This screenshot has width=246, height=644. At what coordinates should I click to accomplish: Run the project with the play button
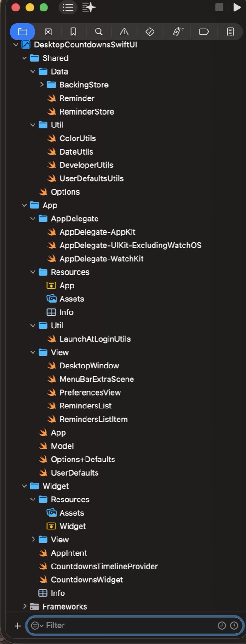point(237,7)
